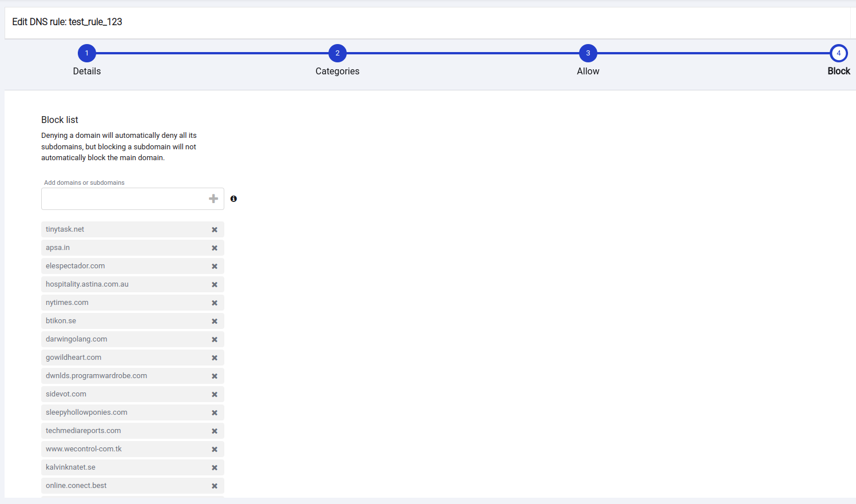Delete hospitality.astina.com.au from the list
This screenshot has height=504, width=856.
pyautogui.click(x=215, y=284)
